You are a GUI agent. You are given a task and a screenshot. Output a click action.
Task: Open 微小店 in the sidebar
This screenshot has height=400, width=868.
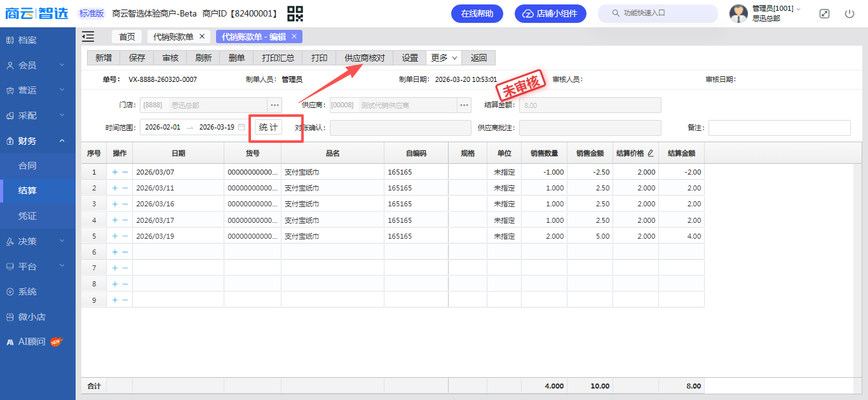click(37, 317)
